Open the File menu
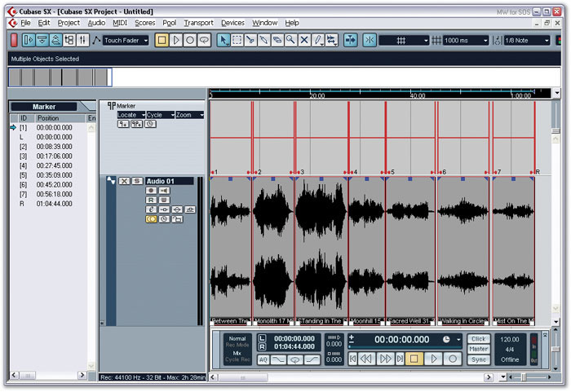Image resolution: width=571 pixels, height=392 pixels. coord(25,23)
